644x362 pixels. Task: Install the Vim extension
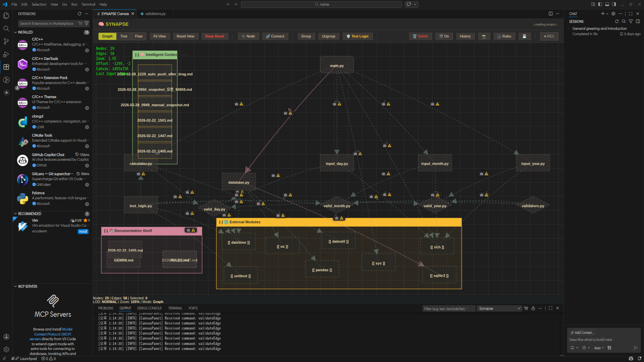(83, 231)
